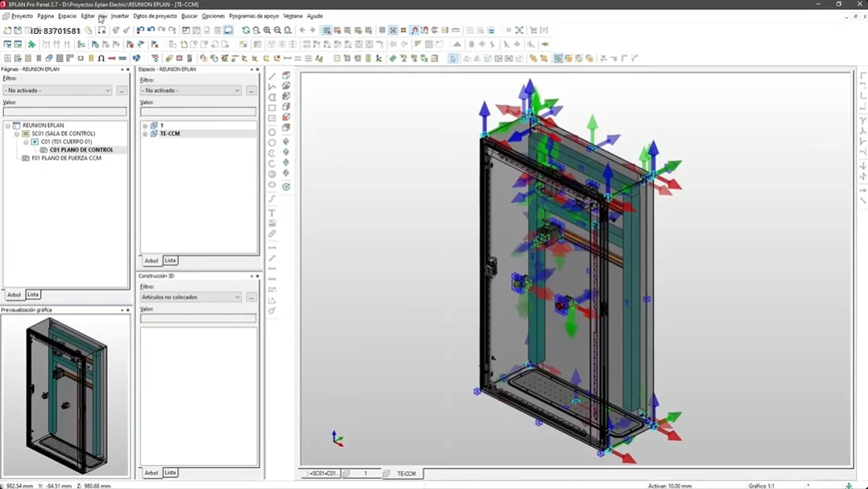Toggle pin of Páginas - REUNION EPLAN panel

tap(122, 70)
